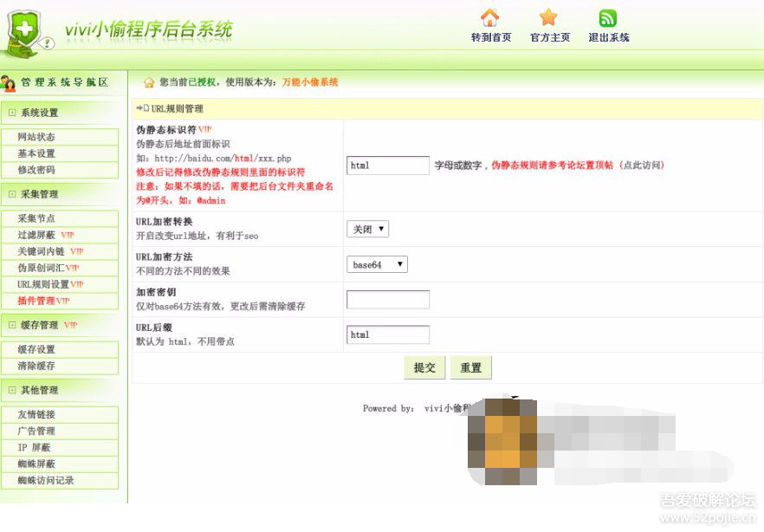
Task: Open the 点此访问 forum link
Action: click(x=642, y=165)
